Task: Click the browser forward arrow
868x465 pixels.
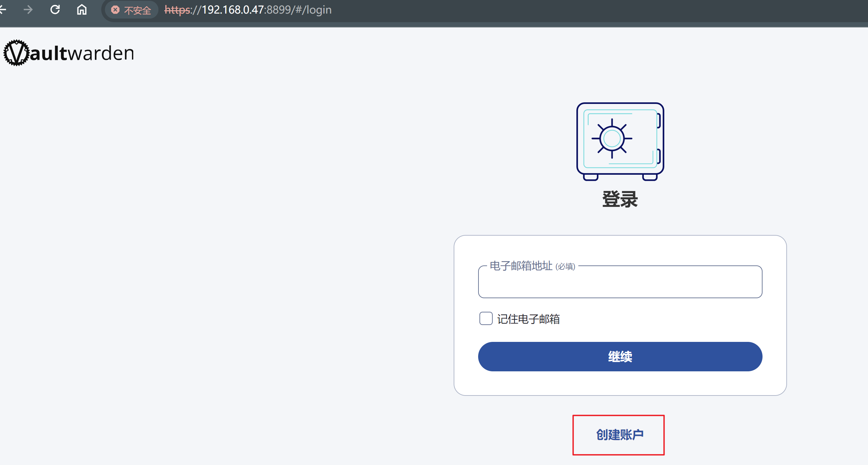Action: click(28, 10)
